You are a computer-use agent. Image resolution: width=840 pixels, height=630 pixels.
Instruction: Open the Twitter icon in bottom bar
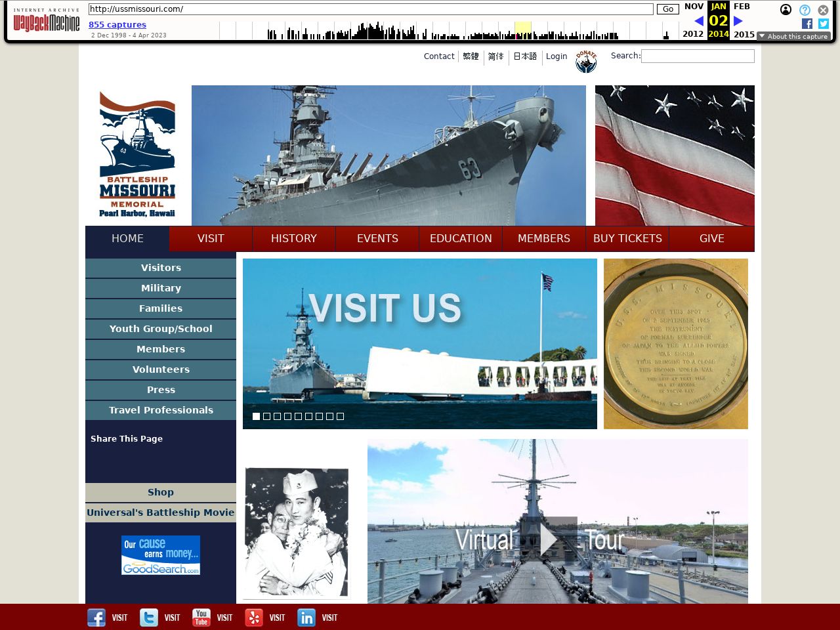click(149, 618)
